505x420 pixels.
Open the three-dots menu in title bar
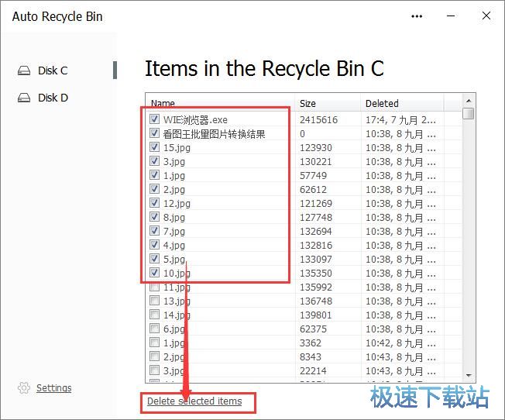[417, 16]
